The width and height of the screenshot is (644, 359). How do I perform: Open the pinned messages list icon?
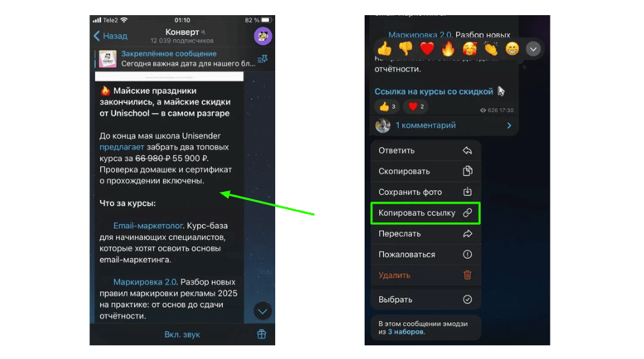click(262, 59)
